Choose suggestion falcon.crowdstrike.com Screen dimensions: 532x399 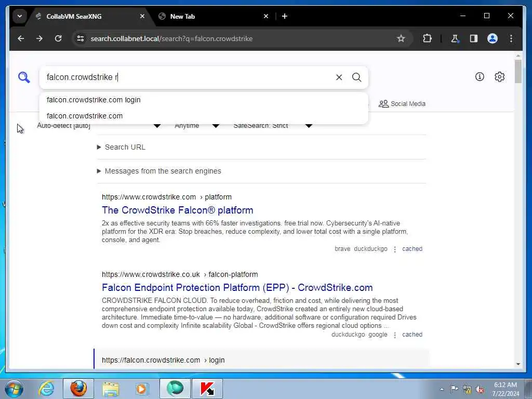[204, 116]
